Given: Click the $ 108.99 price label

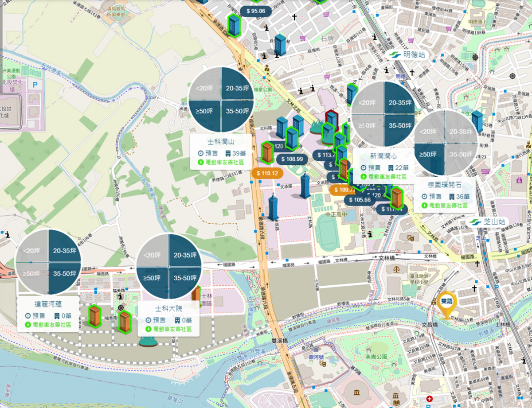Looking at the screenshot, I should [x=292, y=159].
